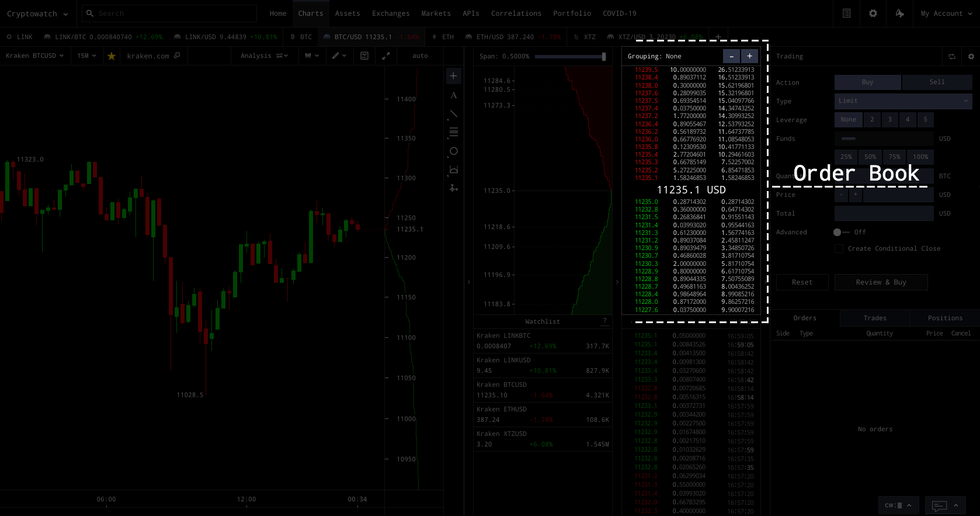Click Review & Buy
This screenshot has width=980, height=516.
pyautogui.click(x=881, y=282)
